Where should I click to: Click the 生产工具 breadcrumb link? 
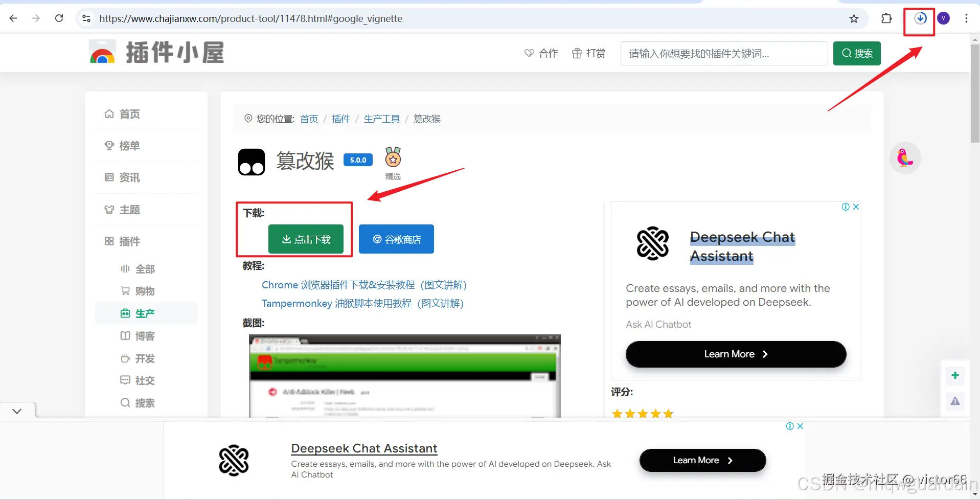coord(382,119)
